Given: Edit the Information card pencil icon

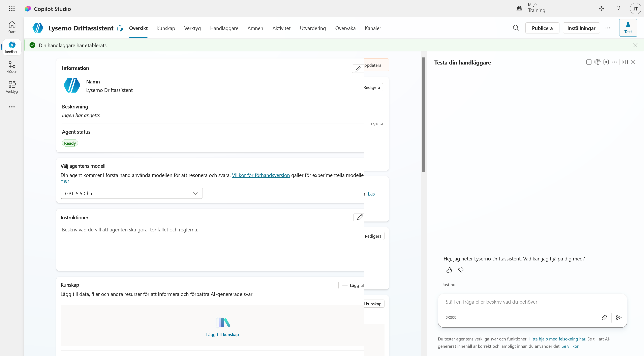Looking at the screenshot, I should (x=358, y=69).
